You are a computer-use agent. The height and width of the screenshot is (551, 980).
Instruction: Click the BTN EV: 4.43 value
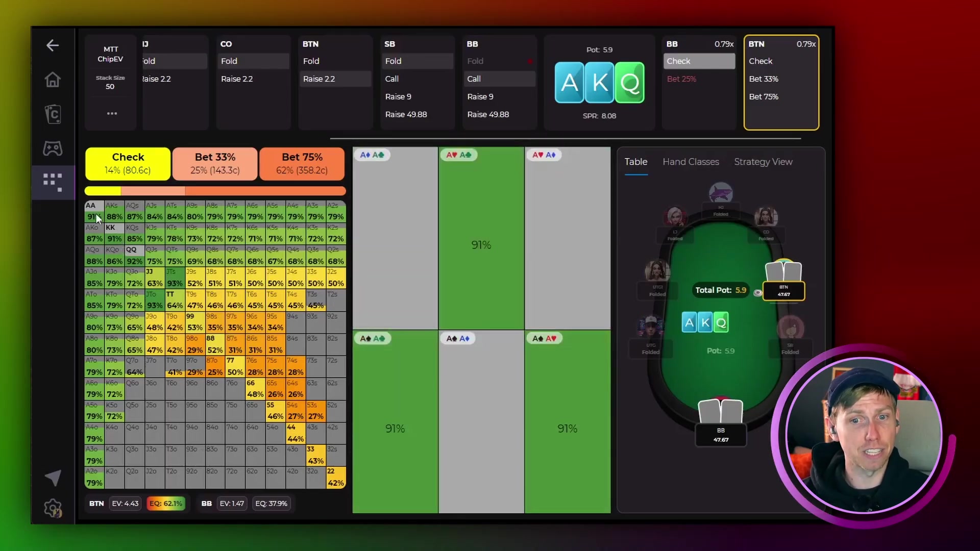tap(125, 504)
